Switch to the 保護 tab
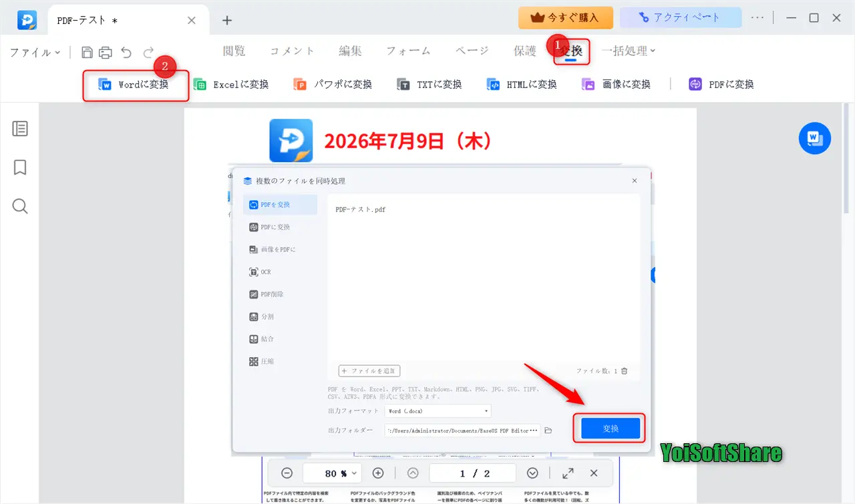This screenshot has height=504, width=855. [525, 51]
